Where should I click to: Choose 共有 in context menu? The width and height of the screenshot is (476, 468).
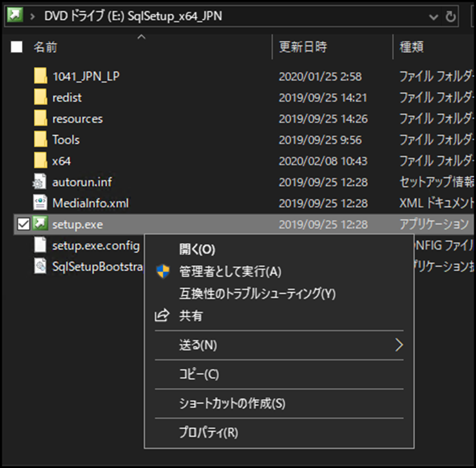(191, 315)
